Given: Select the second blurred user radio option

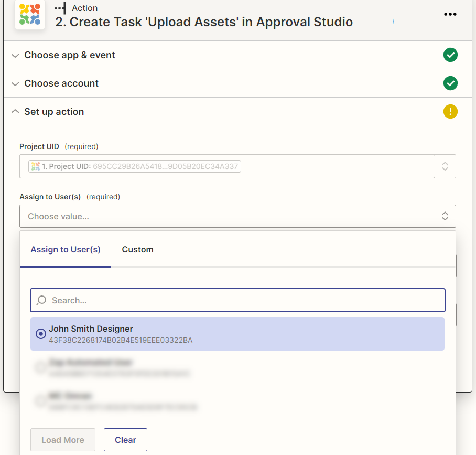Looking at the screenshot, I should (x=40, y=367).
